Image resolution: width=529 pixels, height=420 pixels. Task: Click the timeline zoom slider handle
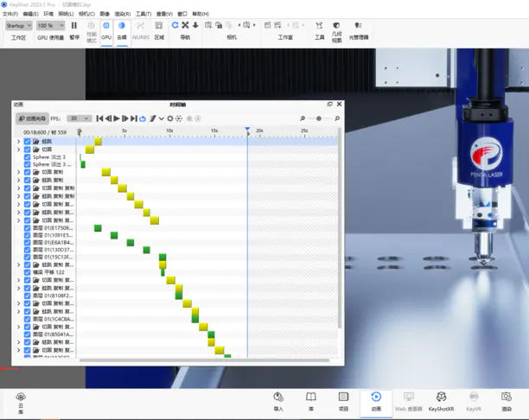pyautogui.click(x=319, y=118)
